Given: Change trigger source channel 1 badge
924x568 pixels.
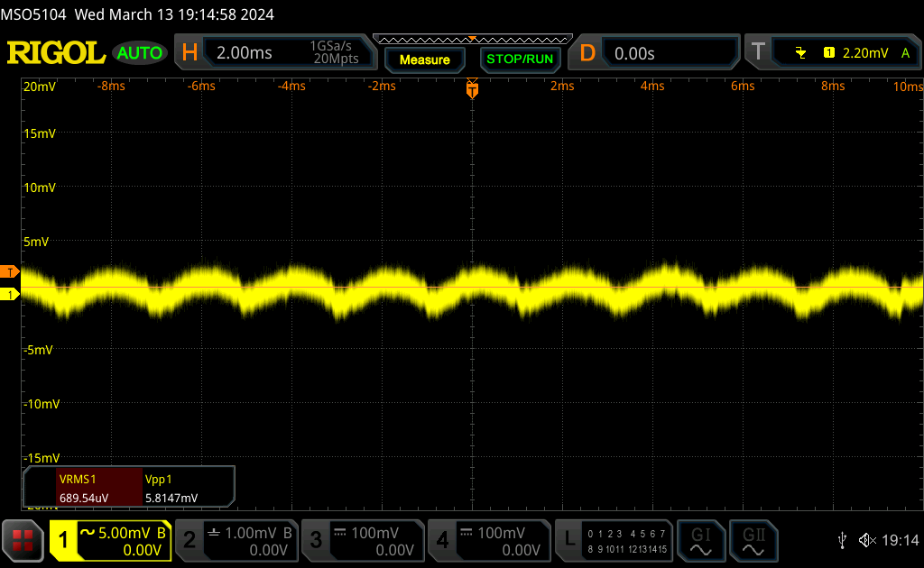Looking at the screenshot, I should pos(829,53).
